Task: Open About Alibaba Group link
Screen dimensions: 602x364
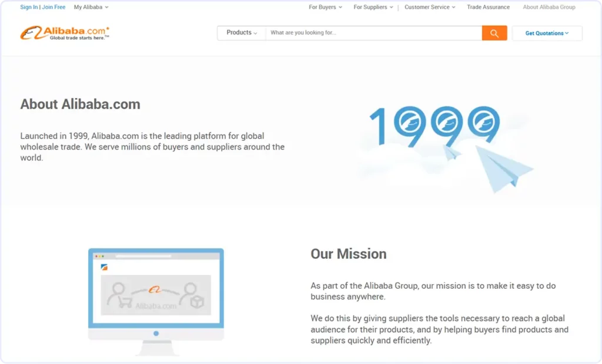Action: tap(549, 7)
